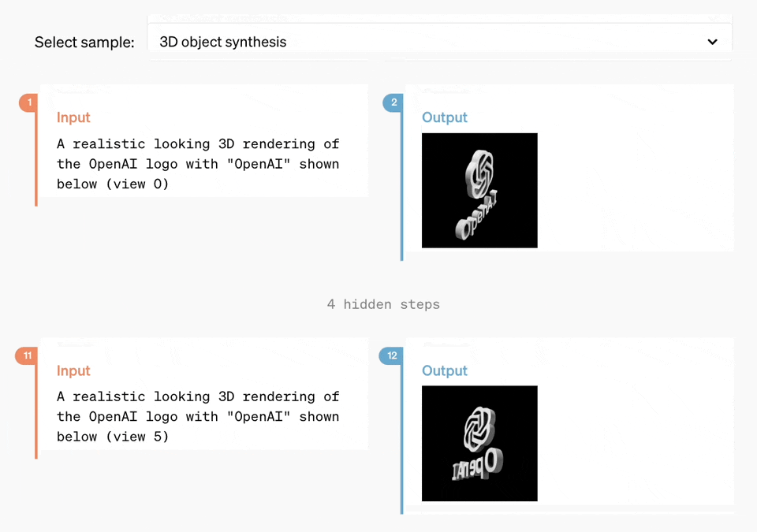Click the OpenAI knot logo in view 0 render
Screen dimensions: 757x532
point(479,174)
